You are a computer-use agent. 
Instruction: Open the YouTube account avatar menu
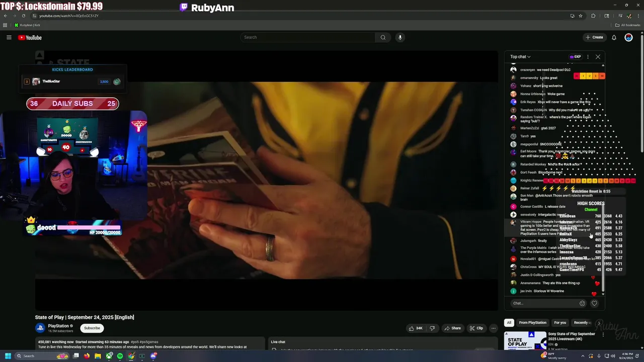(x=628, y=37)
